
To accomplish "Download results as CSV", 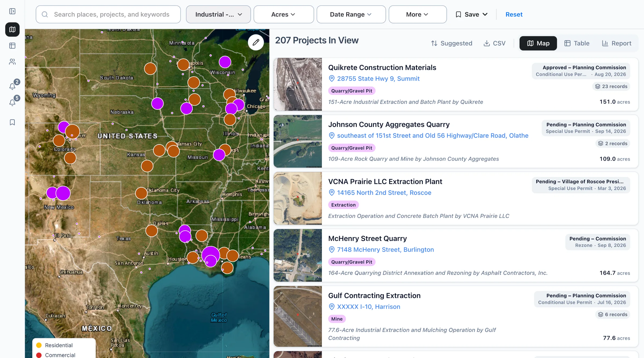I will point(495,43).
